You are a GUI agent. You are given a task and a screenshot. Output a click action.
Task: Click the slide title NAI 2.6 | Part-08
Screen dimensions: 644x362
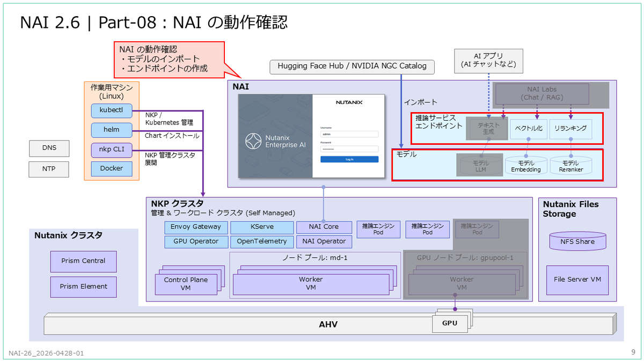tap(153, 22)
